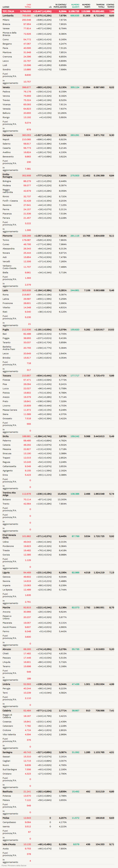Click the % CONTAGI/POPOLAZIONE header
Image resolution: width=118 pixels, height=868 pixels.
[x=61, y=6]
